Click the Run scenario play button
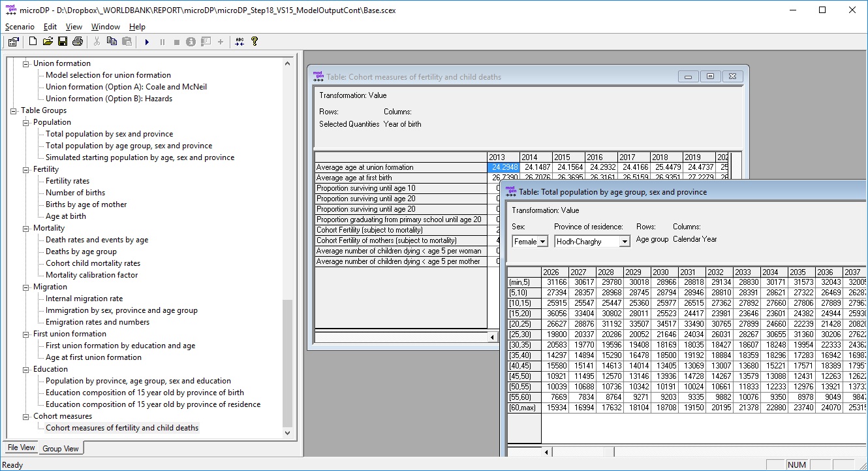 [147, 42]
